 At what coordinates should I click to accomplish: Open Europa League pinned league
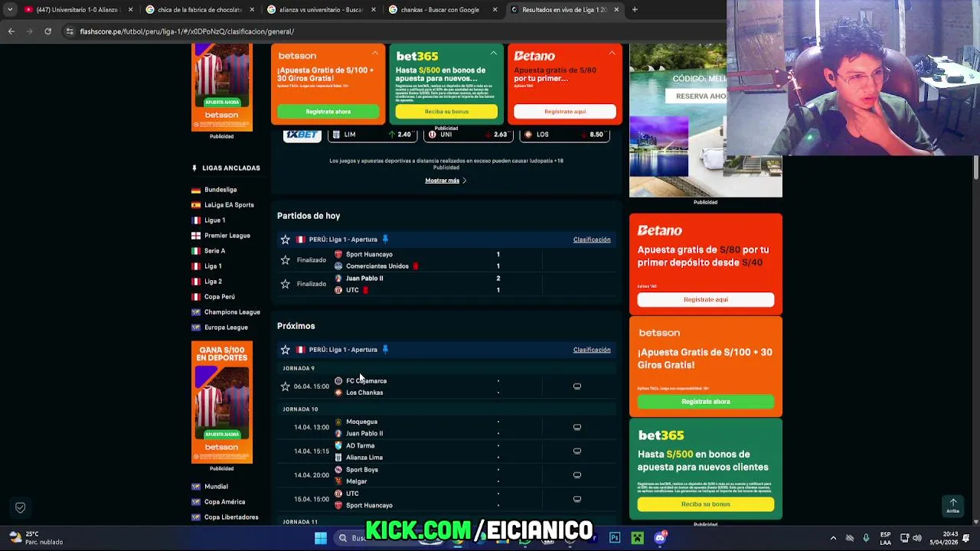(226, 328)
